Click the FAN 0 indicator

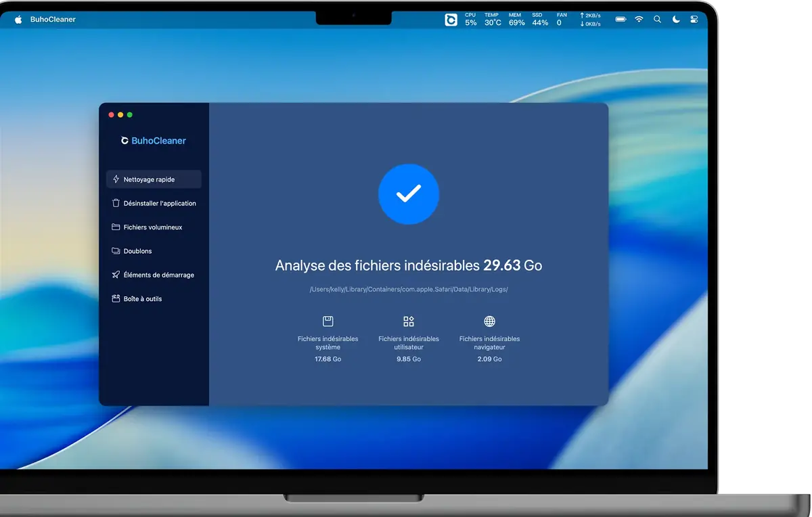(x=561, y=19)
